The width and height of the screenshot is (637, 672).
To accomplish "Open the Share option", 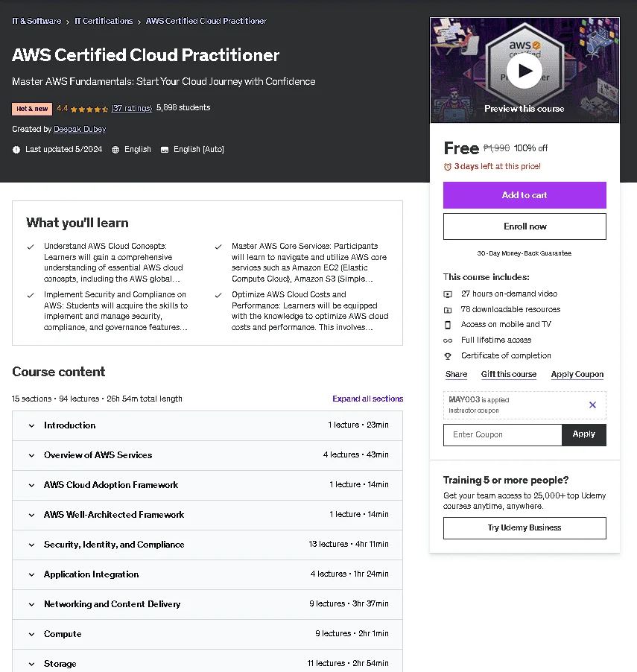I will coord(456,374).
